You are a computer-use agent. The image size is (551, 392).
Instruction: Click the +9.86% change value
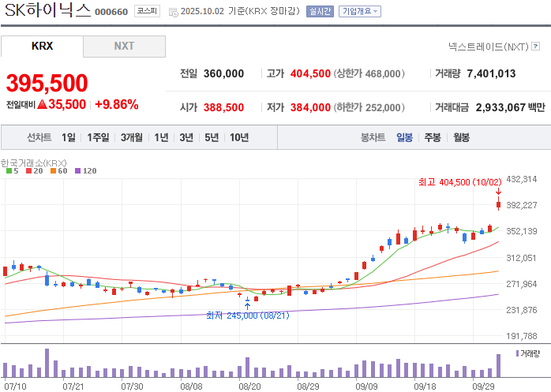(117, 104)
